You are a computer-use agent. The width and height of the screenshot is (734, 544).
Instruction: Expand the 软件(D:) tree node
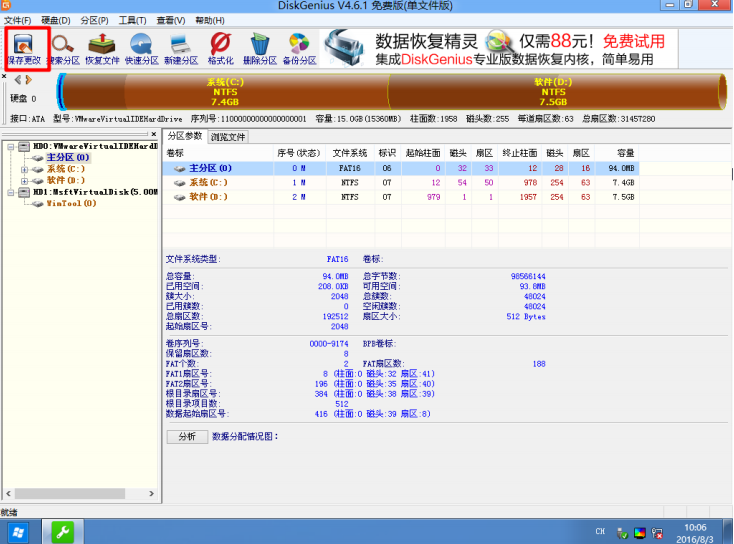coord(24,181)
